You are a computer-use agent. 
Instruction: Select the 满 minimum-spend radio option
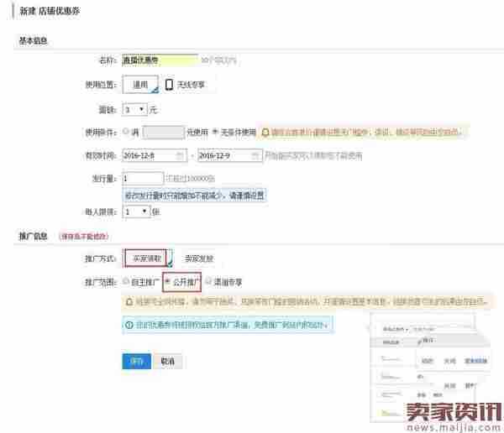[x=127, y=132]
